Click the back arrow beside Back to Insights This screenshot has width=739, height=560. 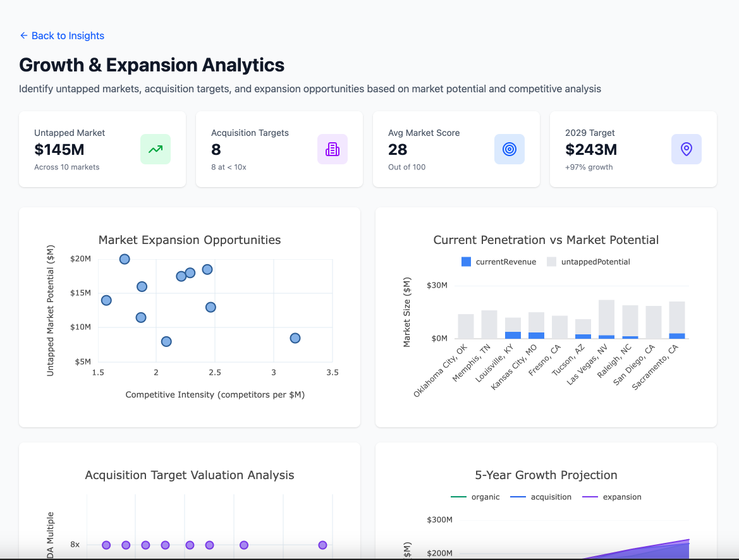23,36
